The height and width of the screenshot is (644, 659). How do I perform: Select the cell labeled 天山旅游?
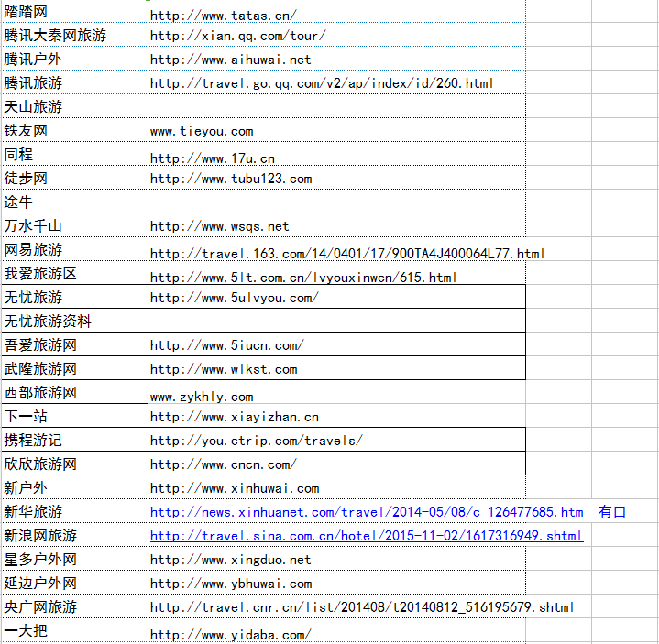(x=75, y=106)
